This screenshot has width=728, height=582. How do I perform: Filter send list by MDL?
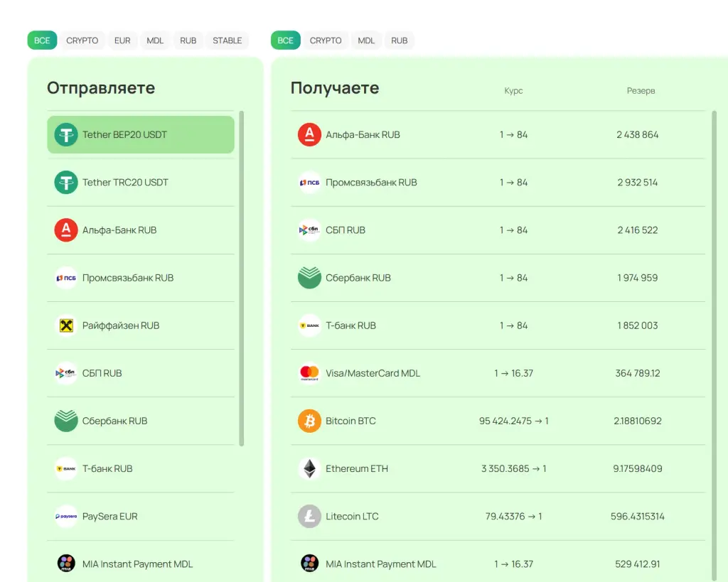155,41
